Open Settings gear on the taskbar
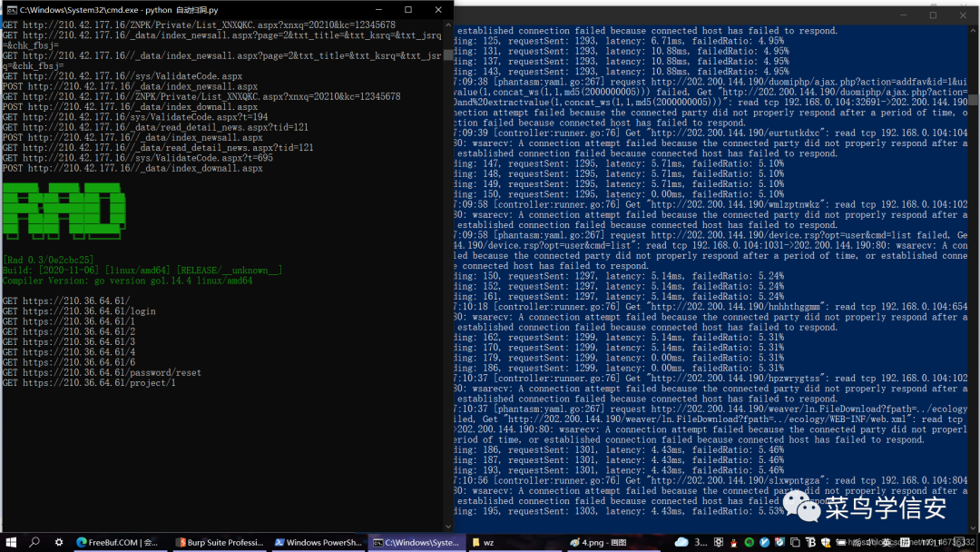Image resolution: width=980 pixels, height=552 pixels. click(58, 542)
